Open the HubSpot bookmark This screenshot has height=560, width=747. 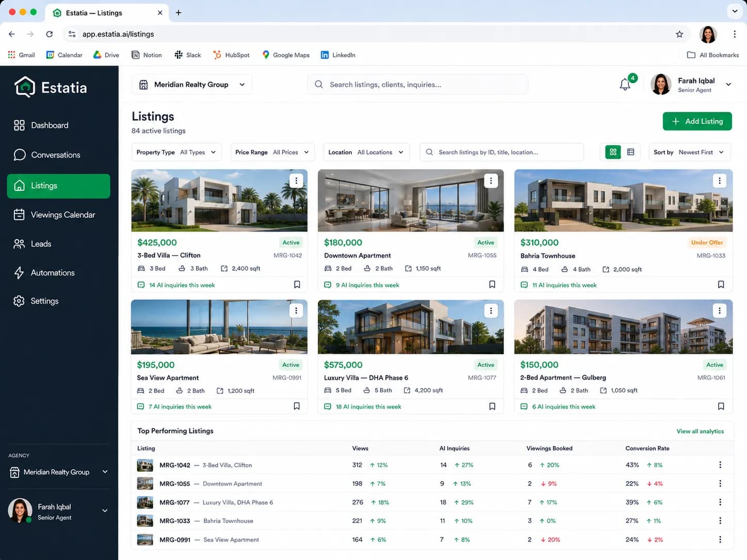pyautogui.click(x=231, y=55)
